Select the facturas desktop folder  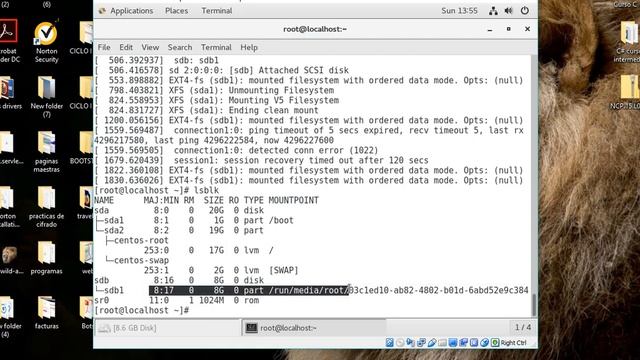pos(47,313)
